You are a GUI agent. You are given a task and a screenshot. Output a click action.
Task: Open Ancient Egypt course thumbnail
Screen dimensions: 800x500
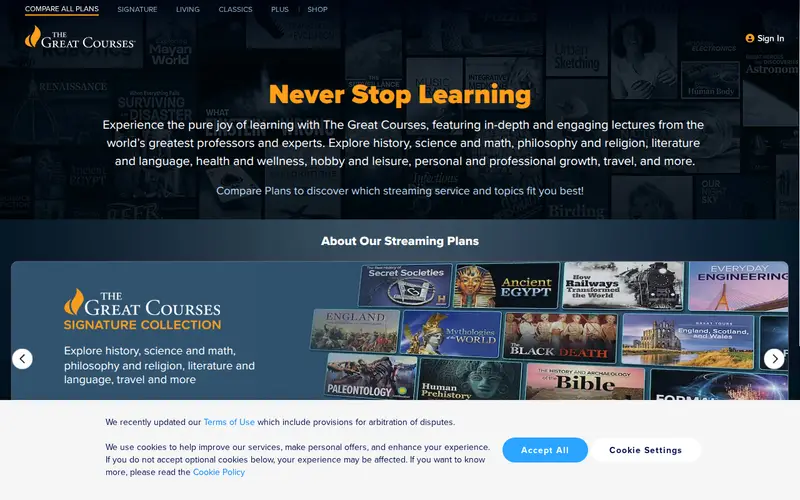pos(507,286)
